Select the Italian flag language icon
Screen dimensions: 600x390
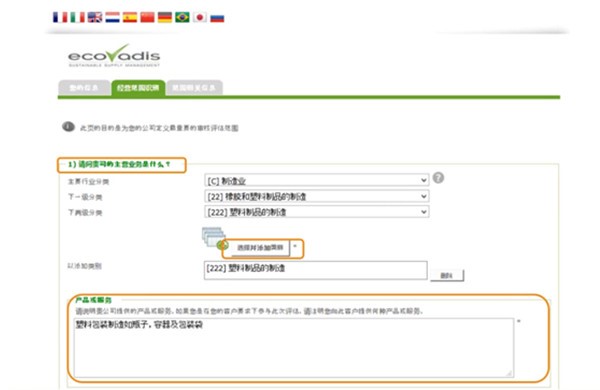click(78, 17)
